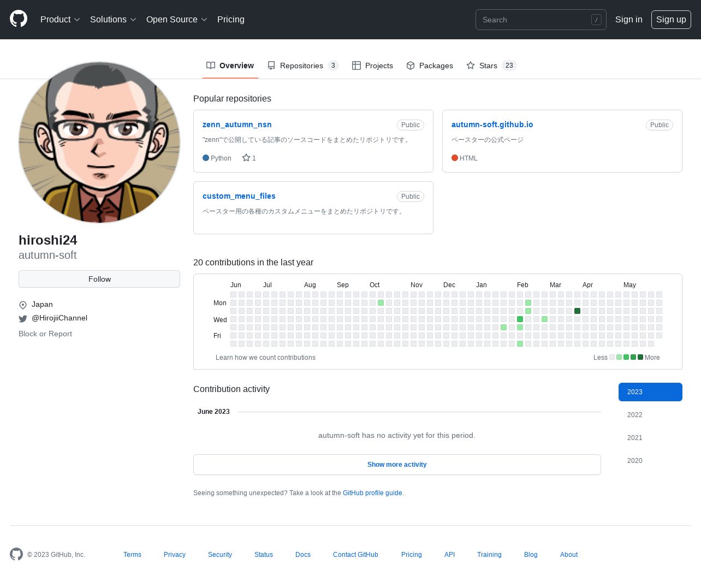The image size is (701, 588).
Task: Open zenn_autumn_nsn repository
Action: tap(237, 124)
